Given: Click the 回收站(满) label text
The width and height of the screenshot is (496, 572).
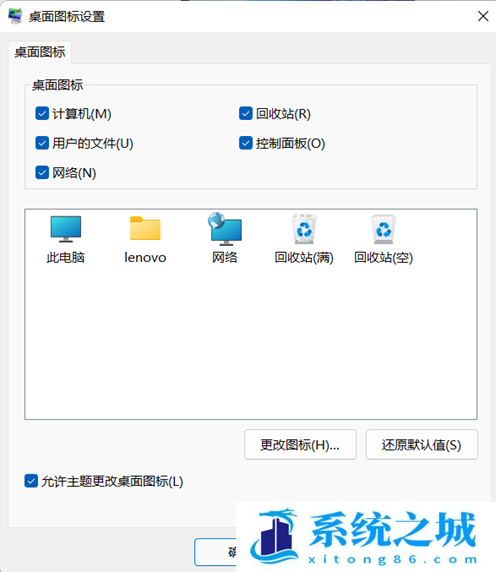Looking at the screenshot, I should tap(304, 258).
